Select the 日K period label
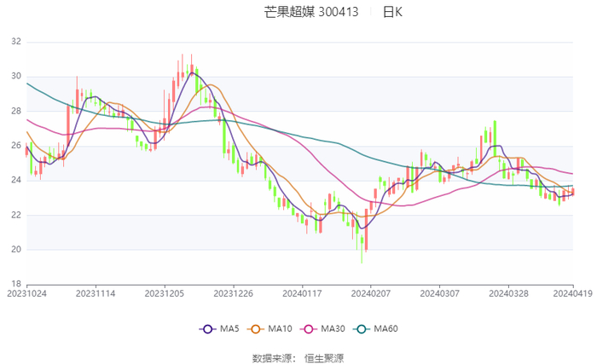Image resolution: width=597 pixels, height=364 pixels. pyautogui.click(x=392, y=12)
